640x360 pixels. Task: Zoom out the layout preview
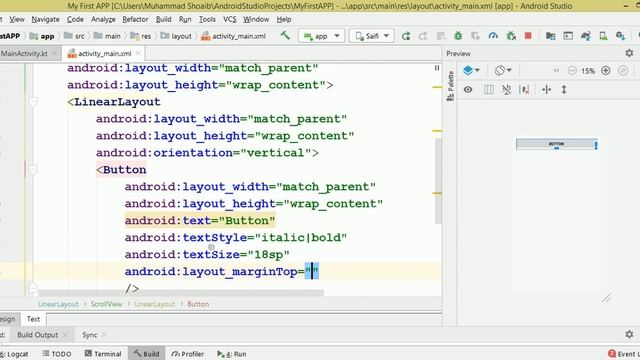572,71
